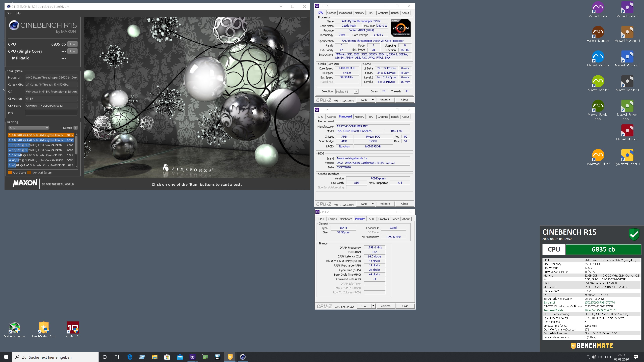
Task: Switch to Caches tab in top CPU-Z window
Action: (332, 13)
